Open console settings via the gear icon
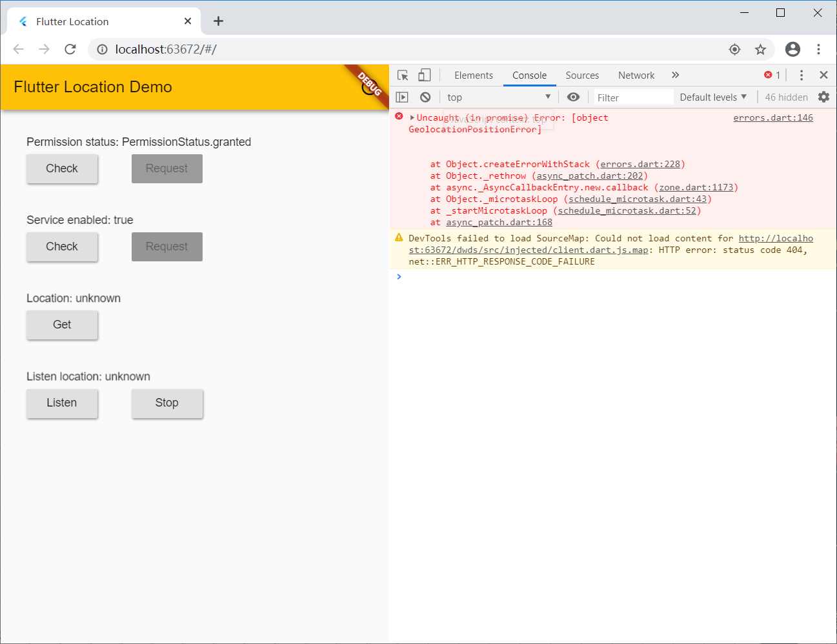The height and width of the screenshot is (644, 837). tap(823, 97)
